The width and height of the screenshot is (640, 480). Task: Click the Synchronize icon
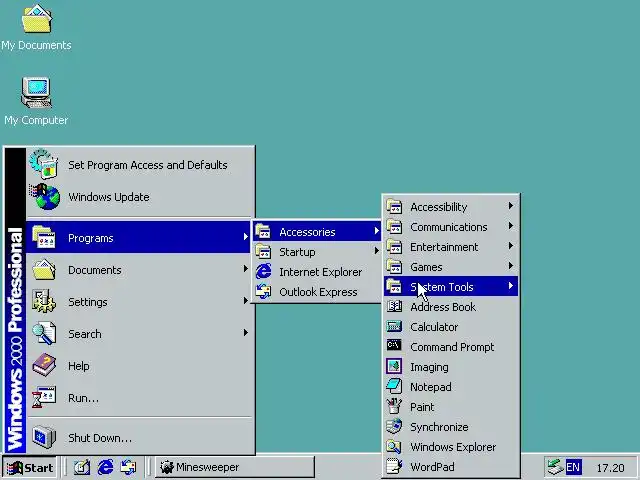pos(394,426)
